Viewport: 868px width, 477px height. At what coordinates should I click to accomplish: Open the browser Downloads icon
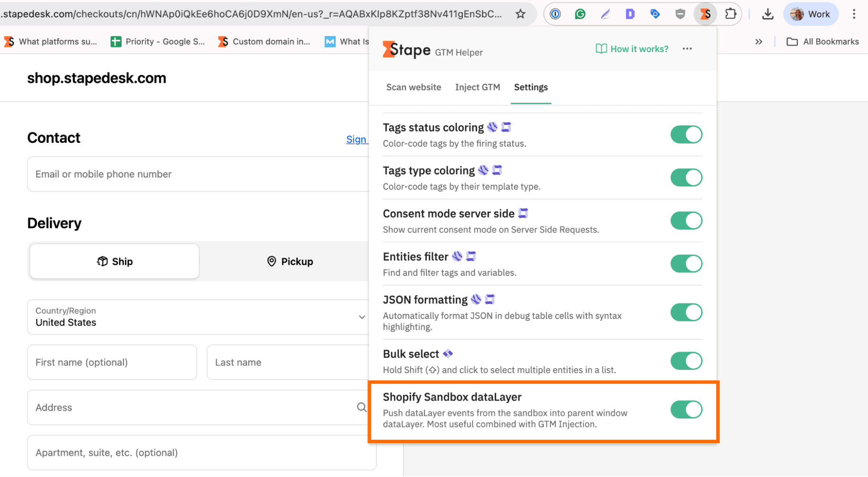(x=768, y=13)
